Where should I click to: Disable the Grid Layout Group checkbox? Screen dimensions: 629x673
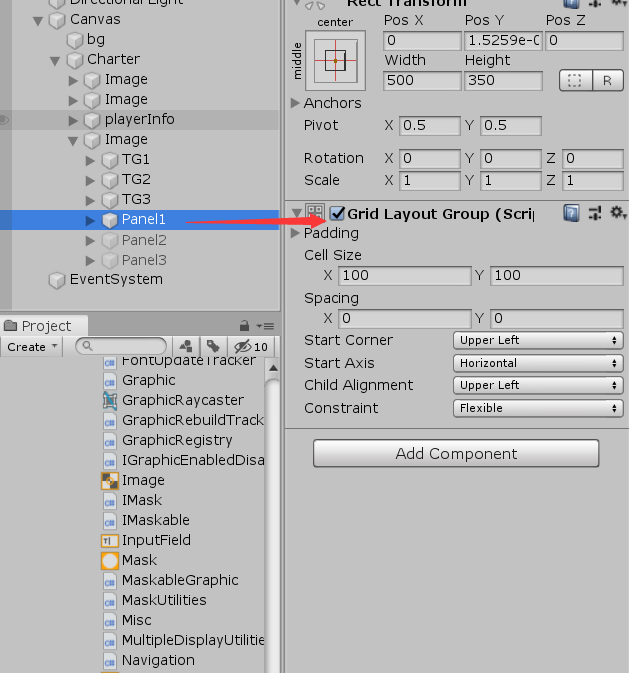click(x=337, y=213)
